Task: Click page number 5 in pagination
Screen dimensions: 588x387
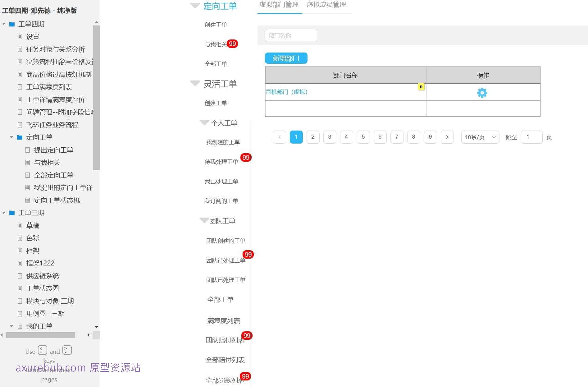Action: pos(363,137)
